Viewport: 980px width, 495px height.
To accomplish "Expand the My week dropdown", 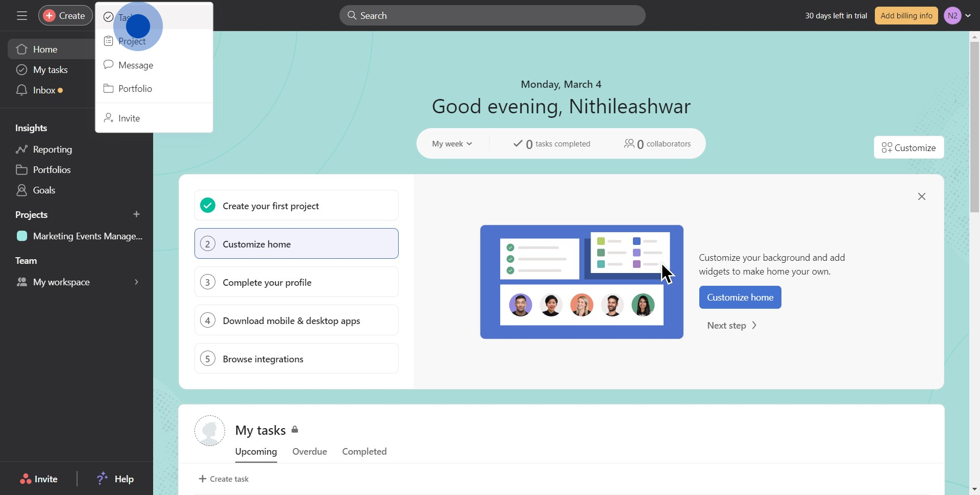I will point(452,144).
